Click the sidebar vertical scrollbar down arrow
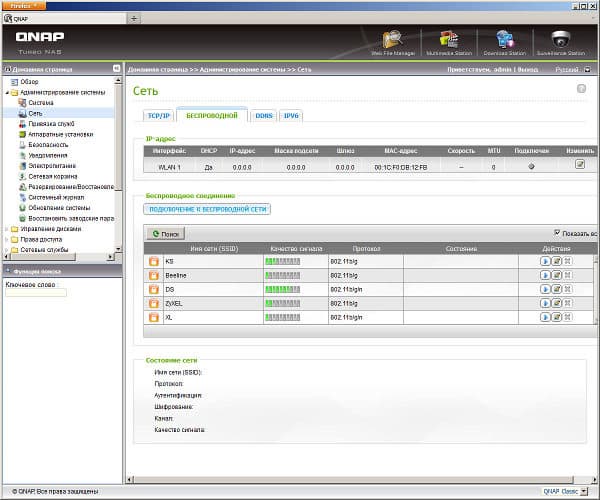This screenshot has width=600, height=500. (x=118, y=249)
